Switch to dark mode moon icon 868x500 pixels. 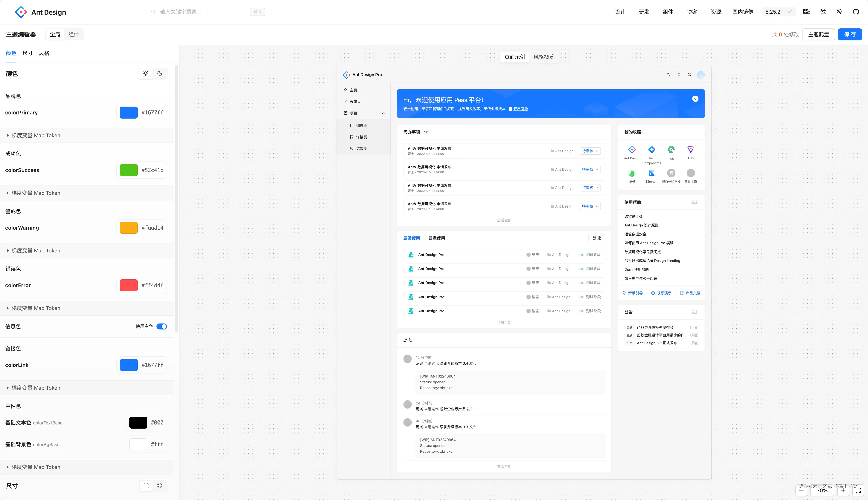(160, 73)
